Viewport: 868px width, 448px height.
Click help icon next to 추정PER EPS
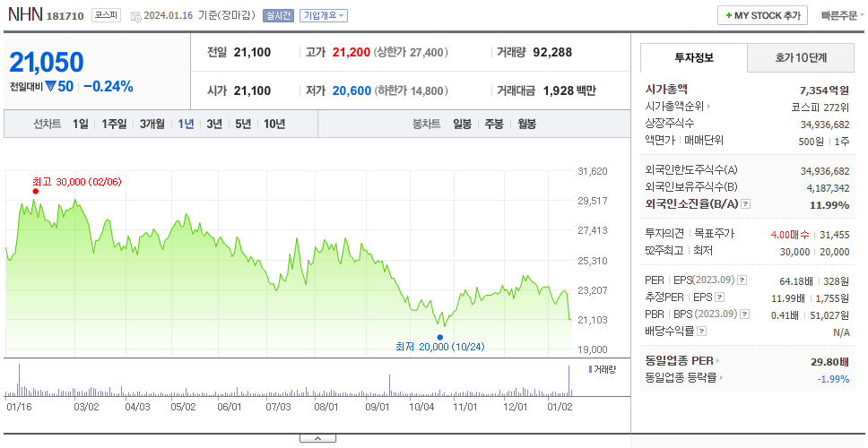point(719,297)
